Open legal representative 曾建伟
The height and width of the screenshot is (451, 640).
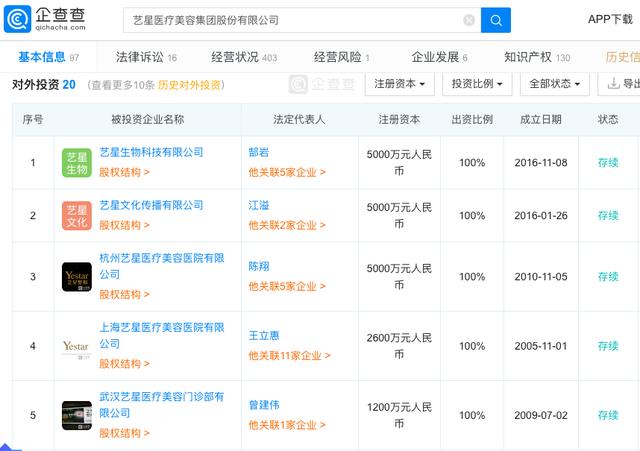(x=264, y=405)
